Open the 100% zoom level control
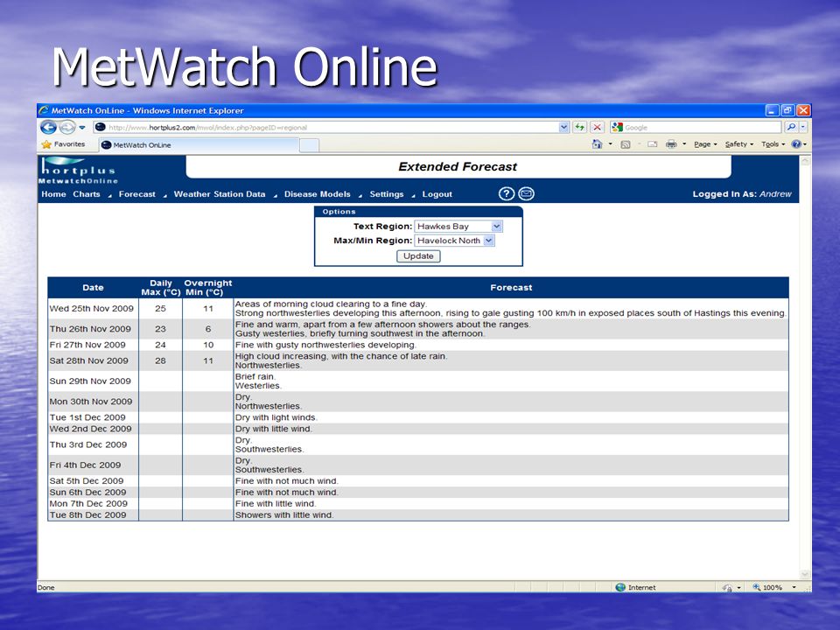Viewport: 840px width, 630px height. coord(767,587)
